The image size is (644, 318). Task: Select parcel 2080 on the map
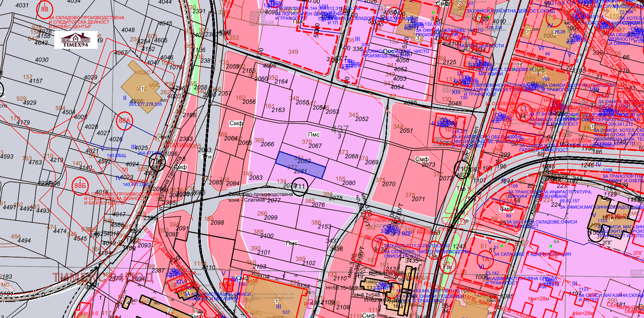(x=349, y=183)
